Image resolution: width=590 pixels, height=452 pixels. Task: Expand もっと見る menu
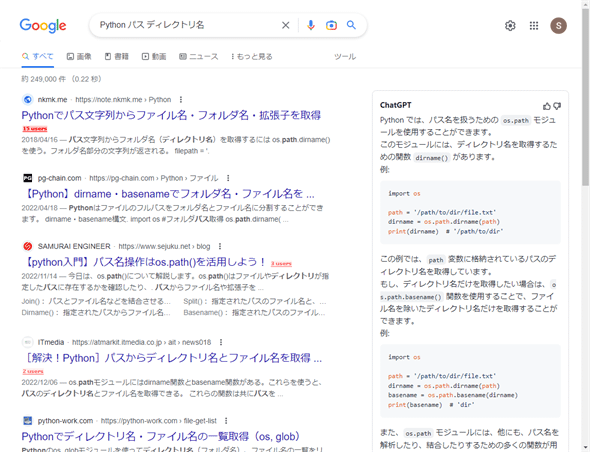251,56
